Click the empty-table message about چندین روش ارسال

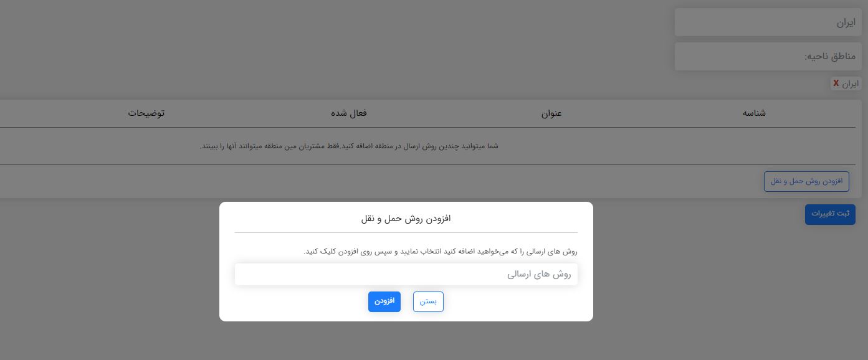click(349, 146)
